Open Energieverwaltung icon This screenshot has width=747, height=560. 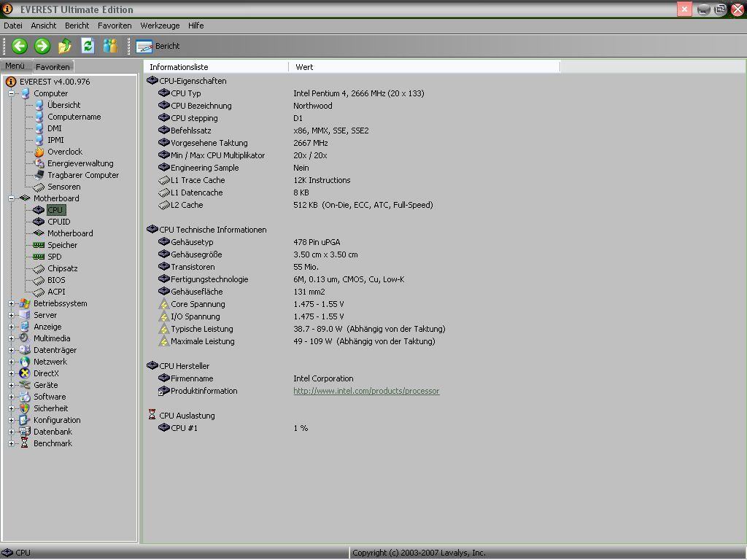39,164
